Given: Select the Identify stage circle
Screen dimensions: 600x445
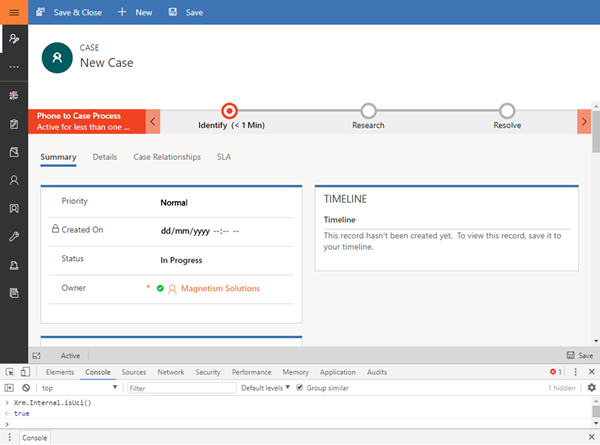Looking at the screenshot, I should 229,110.
